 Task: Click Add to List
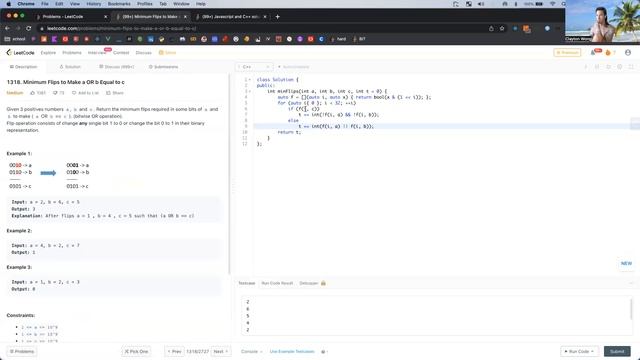85,93
